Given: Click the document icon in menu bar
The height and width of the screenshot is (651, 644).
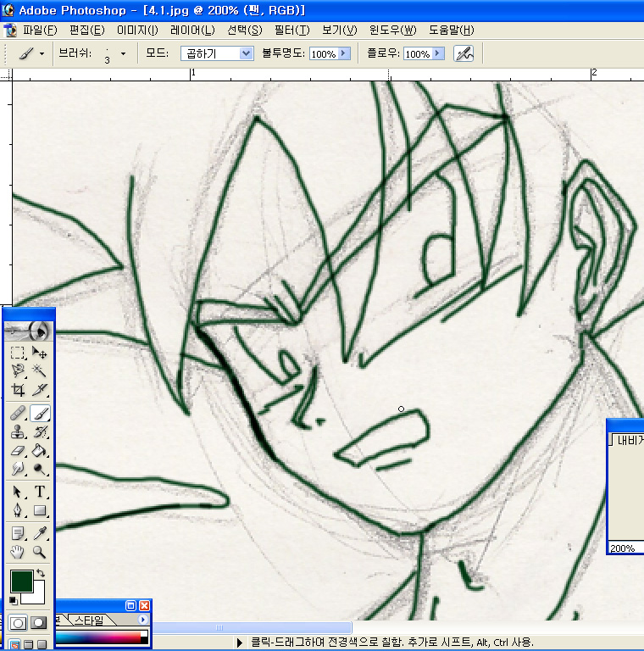Looking at the screenshot, I should click(10, 31).
